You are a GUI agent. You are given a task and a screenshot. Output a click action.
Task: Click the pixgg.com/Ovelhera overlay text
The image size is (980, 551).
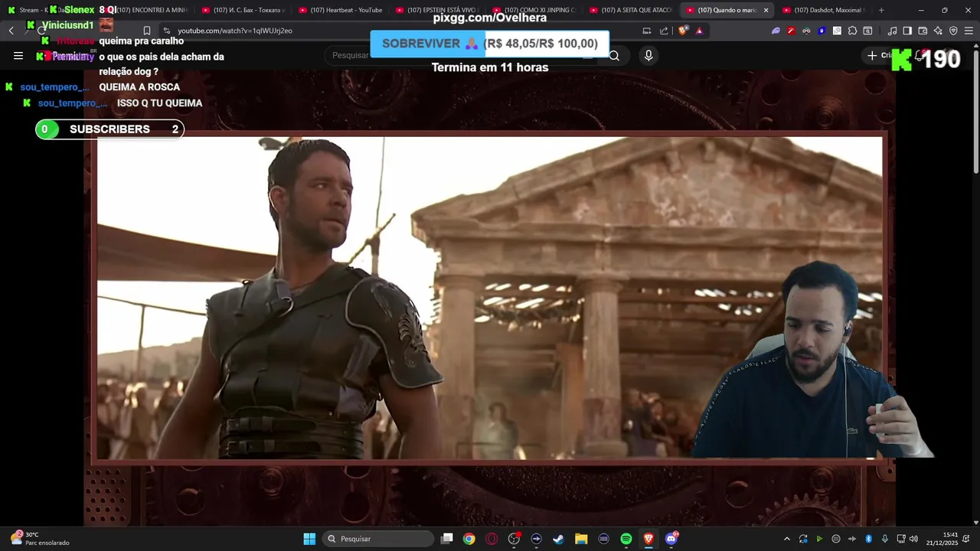pyautogui.click(x=490, y=18)
